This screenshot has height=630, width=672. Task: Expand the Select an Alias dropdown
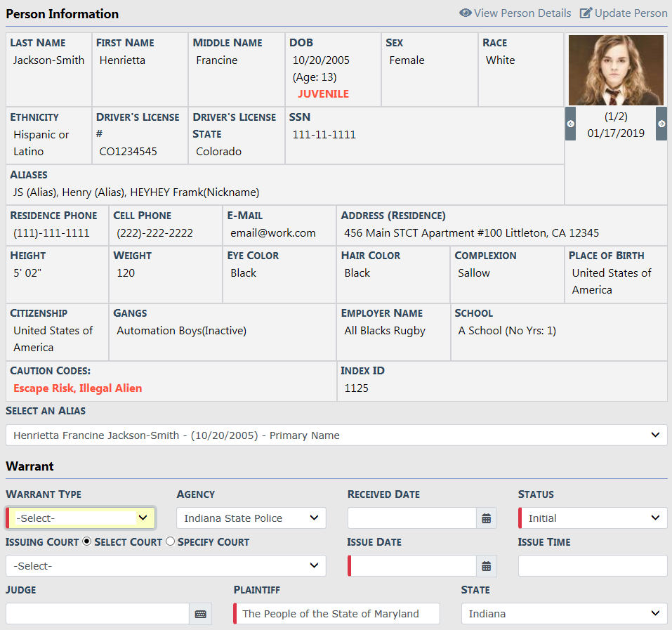[x=336, y=435]
